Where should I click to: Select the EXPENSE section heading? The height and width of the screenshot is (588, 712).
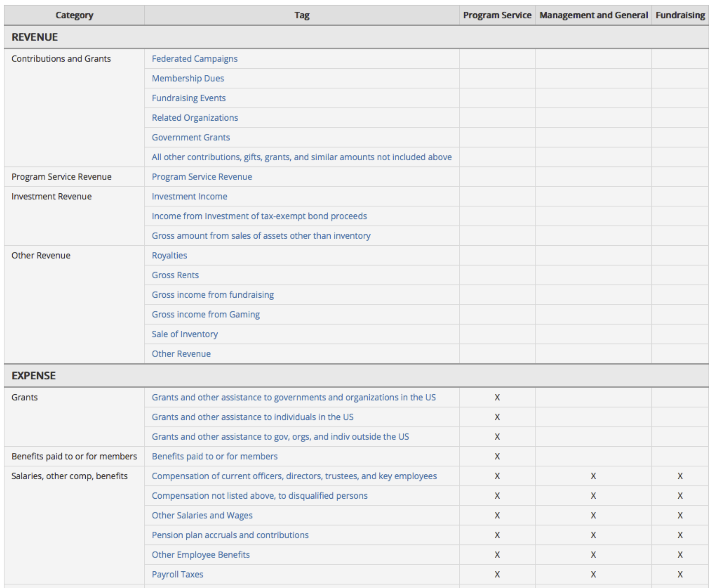[33, 375]
